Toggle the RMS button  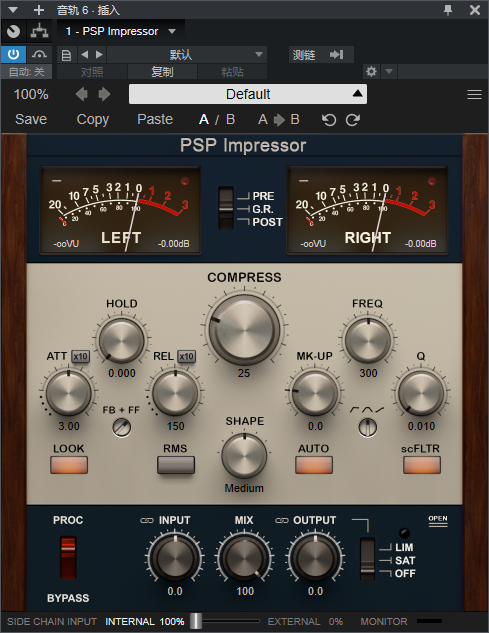click(x=176, y=465)
